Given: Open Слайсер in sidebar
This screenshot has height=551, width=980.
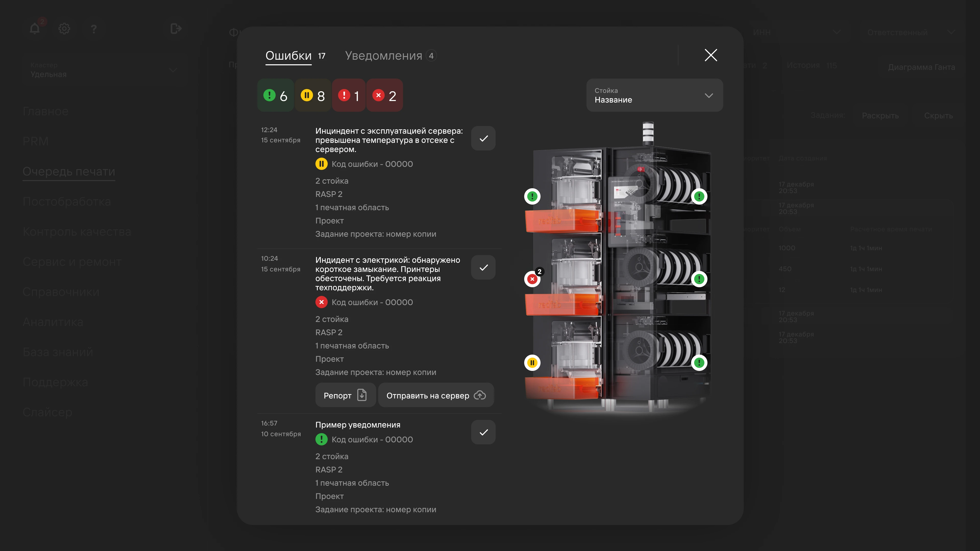Looking at the screenshot, I should [47, 412].
